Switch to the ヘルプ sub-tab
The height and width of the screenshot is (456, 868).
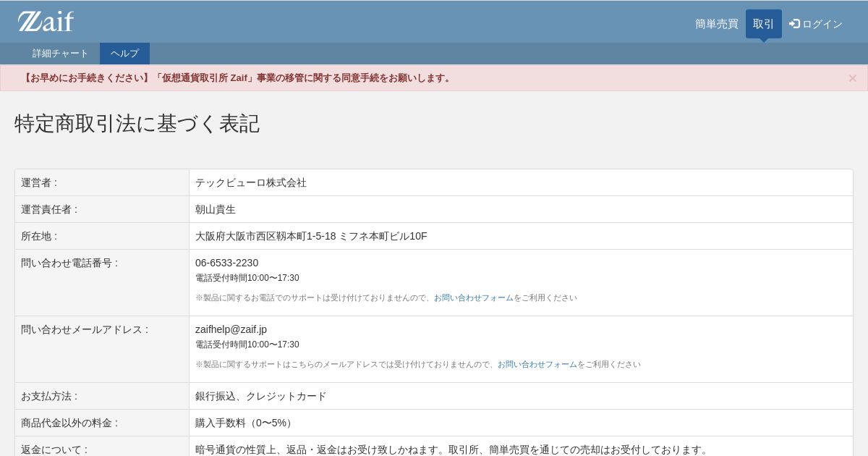coord(124,54)
